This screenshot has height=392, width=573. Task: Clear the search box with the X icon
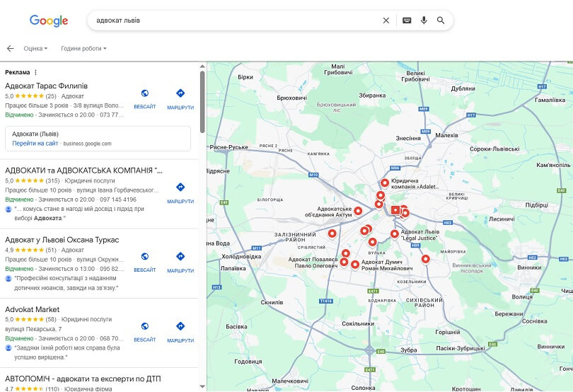tap(386, 21)
